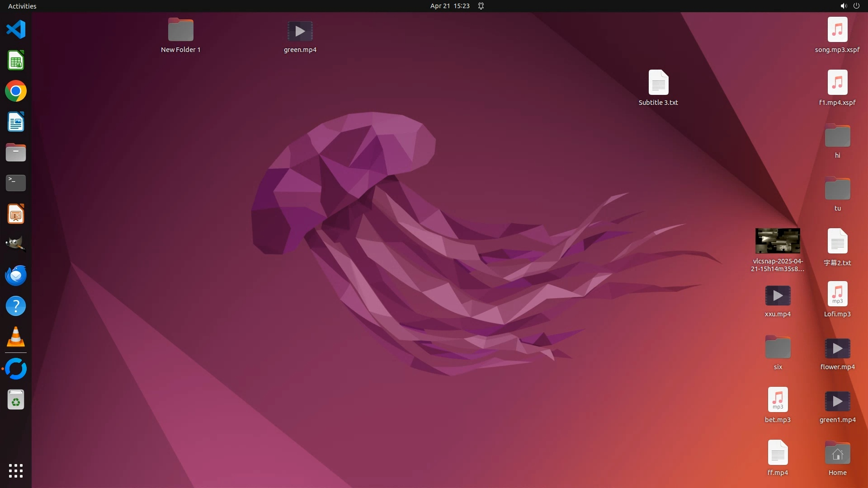
Task: Open the Files manager in dock
Action: click(16, 153)
